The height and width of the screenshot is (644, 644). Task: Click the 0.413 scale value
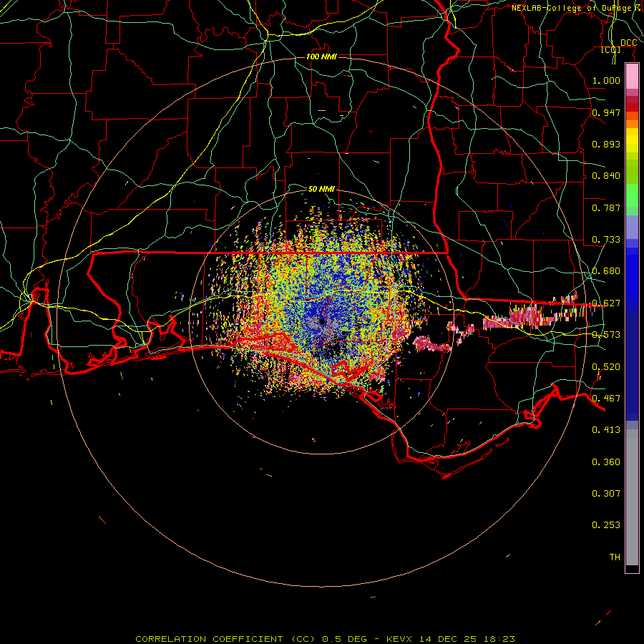606,430
